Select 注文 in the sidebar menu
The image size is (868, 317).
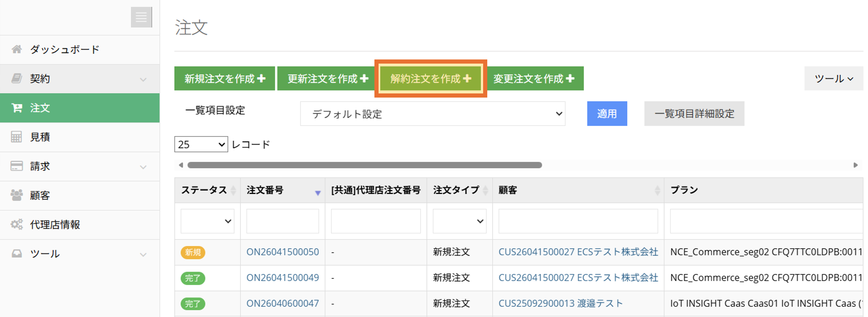click(80, 108)
